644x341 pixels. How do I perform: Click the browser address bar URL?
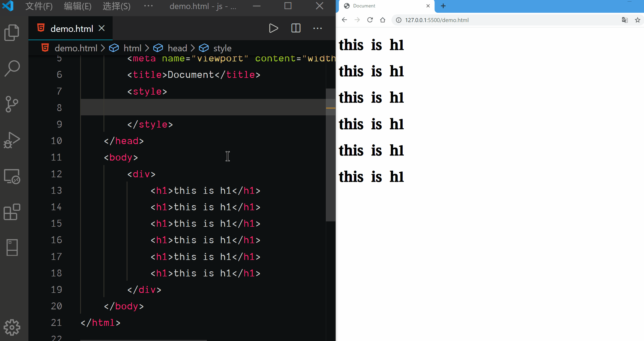pos(437,20)
